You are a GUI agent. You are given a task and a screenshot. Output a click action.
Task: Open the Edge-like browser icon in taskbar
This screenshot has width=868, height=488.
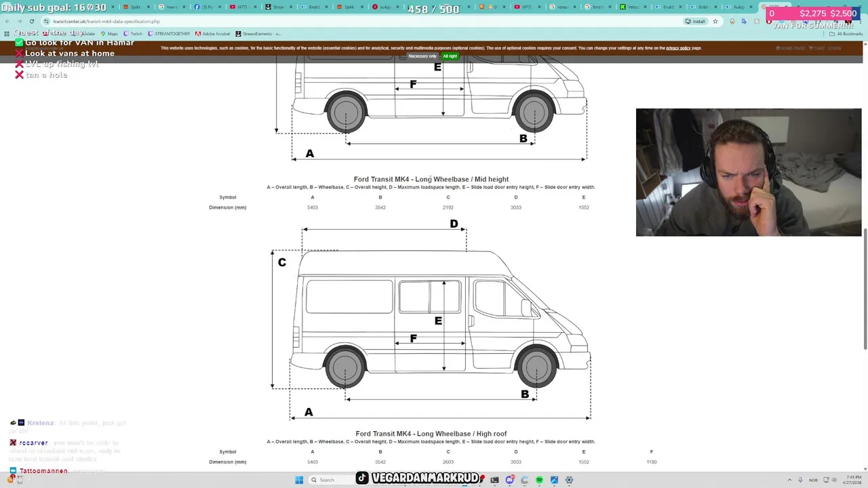click(x=524, y=480)
